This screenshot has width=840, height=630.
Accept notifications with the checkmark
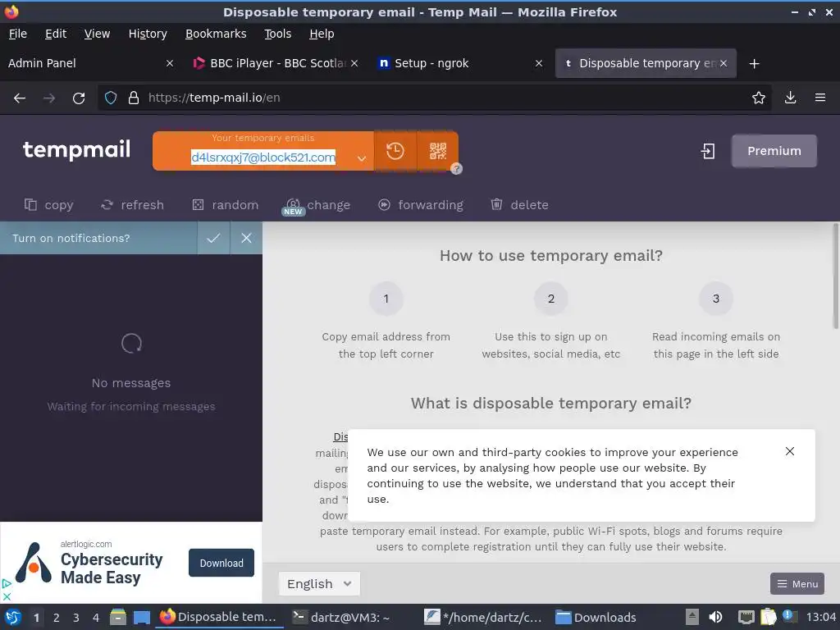tap(213, 238)
